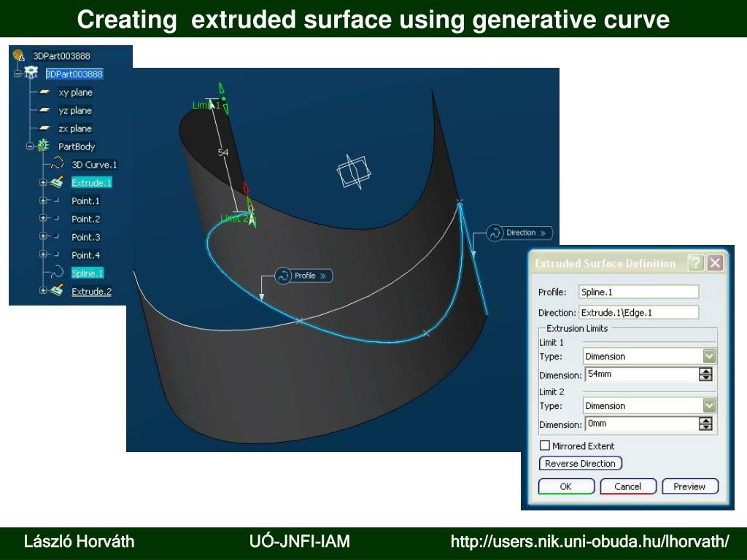Image resolution: width=747 pixels, height=560 pixels.
Task: Click the Direction tag's circular icon
Action: point(495,233)
